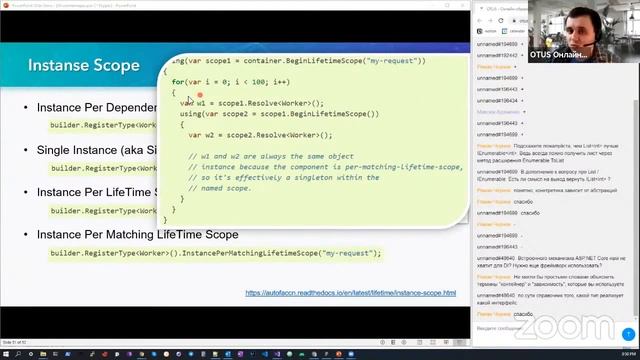Click code line using var scope2
The width and height of the screenshot is (640, 360).
(280, 114)
